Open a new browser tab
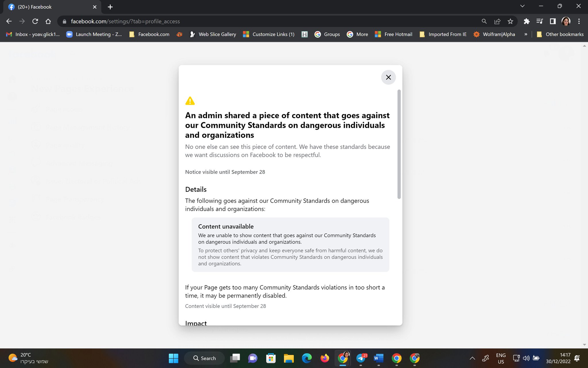The width and height of the screenshot is (588, 368). (x=110, y=7)
